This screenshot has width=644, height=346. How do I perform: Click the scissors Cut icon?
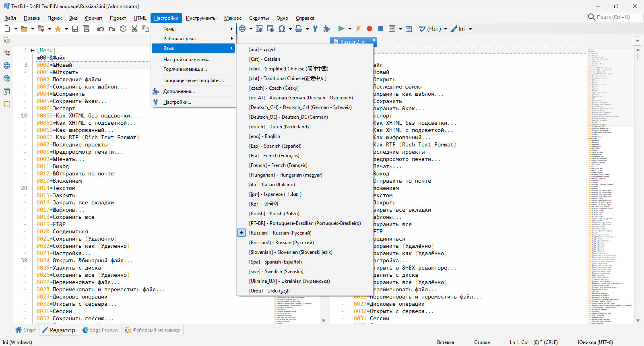134,29
